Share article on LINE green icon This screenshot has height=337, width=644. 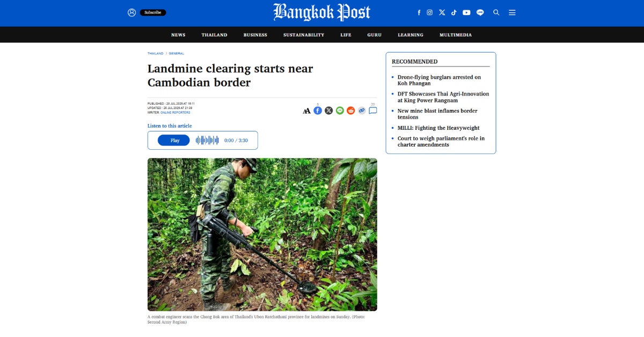point(340,111)
